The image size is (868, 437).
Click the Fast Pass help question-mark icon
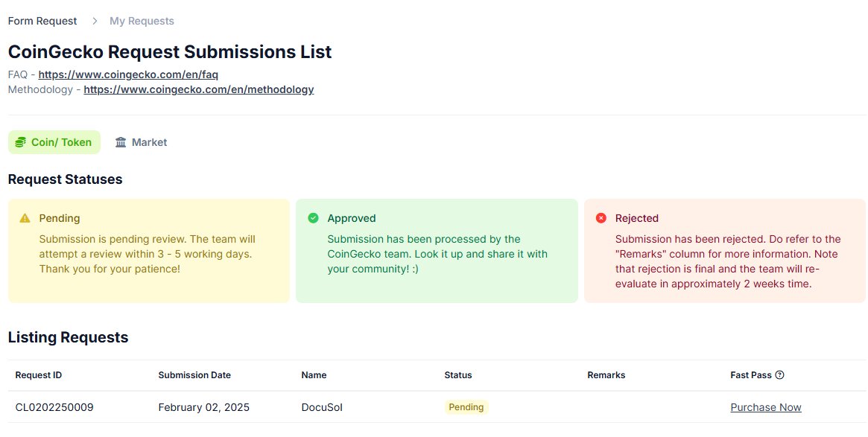[x=779, y=375]
